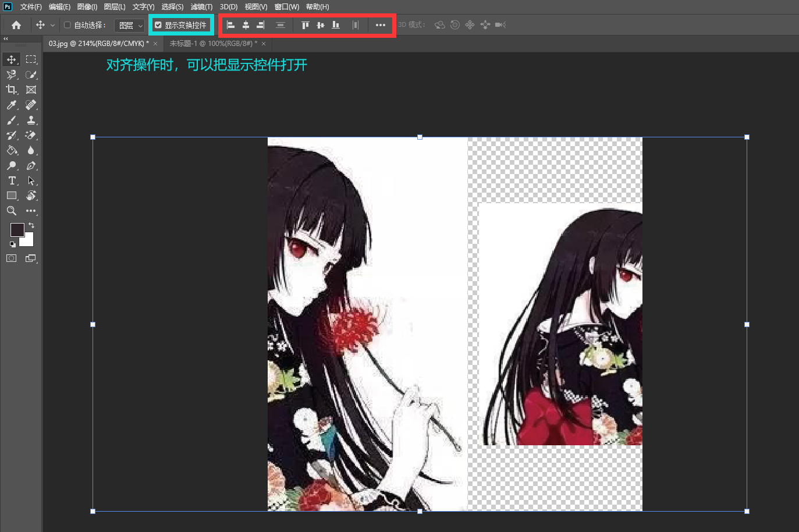Screen dimensions: 799x532
Task: Open the 文字(Y) menu
Action: (143, 7)
